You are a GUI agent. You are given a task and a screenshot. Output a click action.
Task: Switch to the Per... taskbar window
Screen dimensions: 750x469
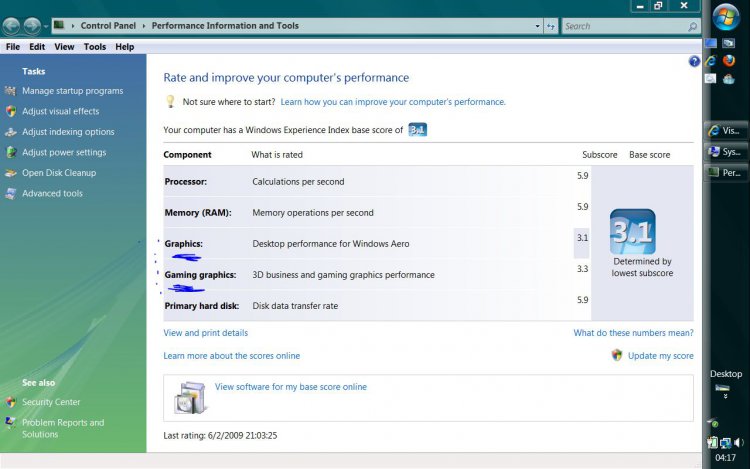[726, 173]
